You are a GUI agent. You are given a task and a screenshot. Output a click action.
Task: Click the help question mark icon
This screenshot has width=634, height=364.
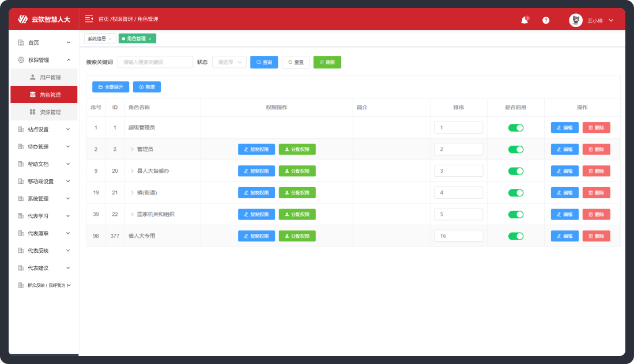[546, 20]
